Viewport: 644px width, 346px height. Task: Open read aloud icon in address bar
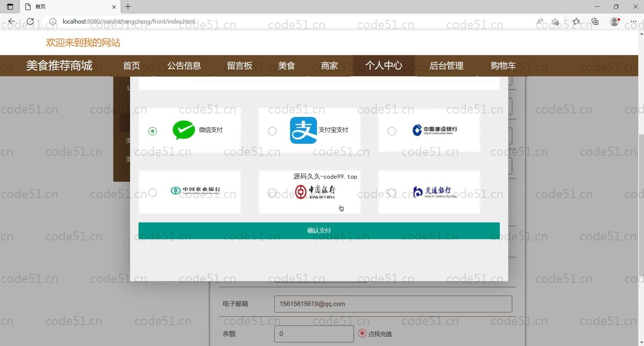pos(540,21)
